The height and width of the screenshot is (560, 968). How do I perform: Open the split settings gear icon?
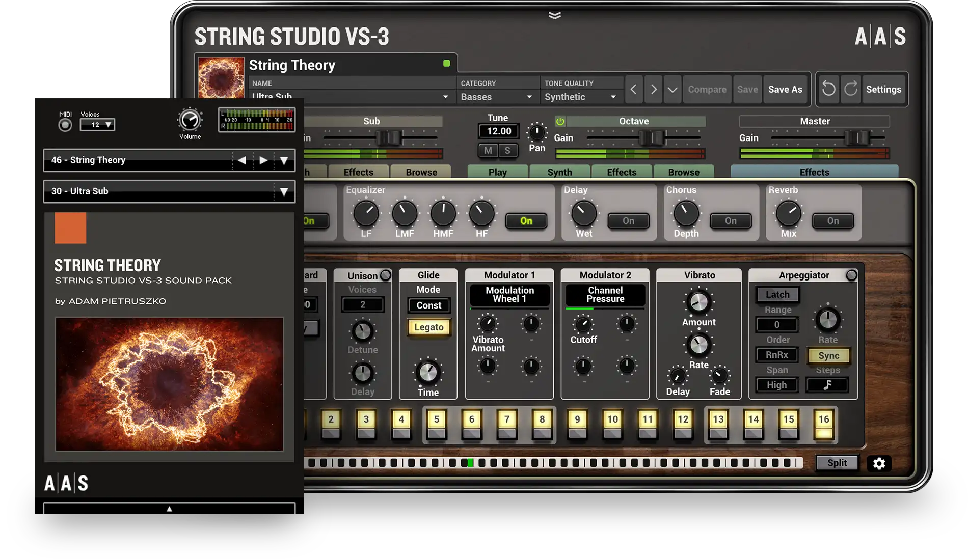pyautogui.click(x=880, y=463)
